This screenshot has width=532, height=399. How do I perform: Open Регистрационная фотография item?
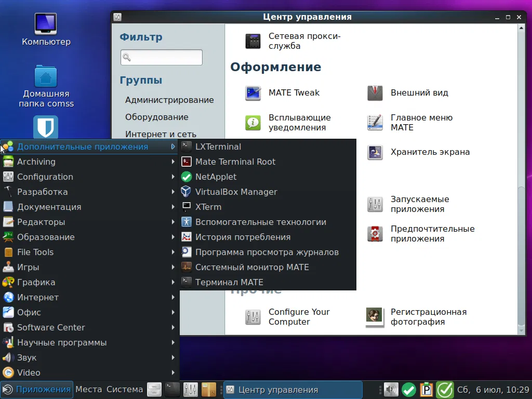pos(417,317)
